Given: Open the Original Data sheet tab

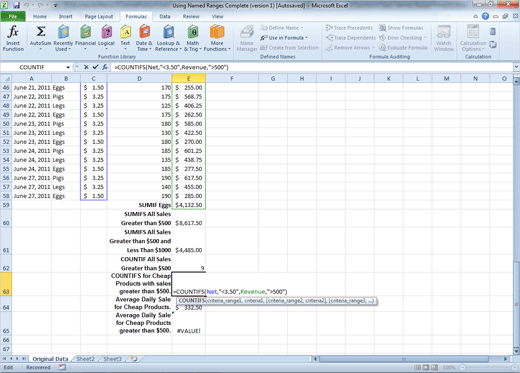Looking at the screenshot, I should pyautogui.click(x=50, y=359).
